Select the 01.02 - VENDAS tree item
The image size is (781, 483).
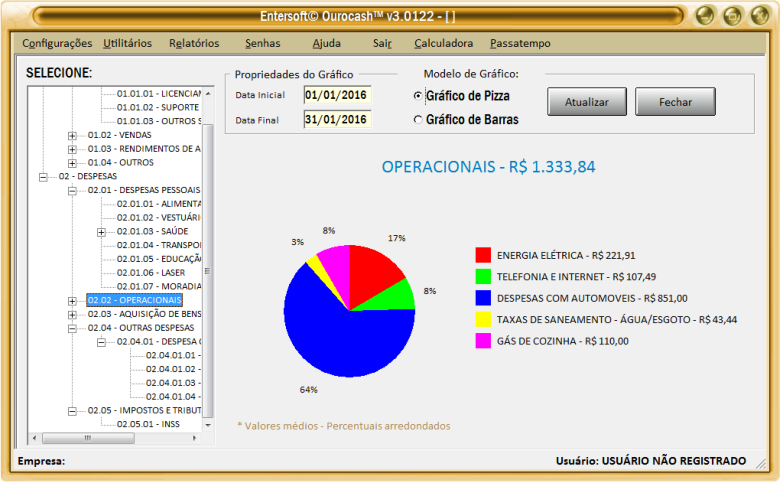coord(120,135)
